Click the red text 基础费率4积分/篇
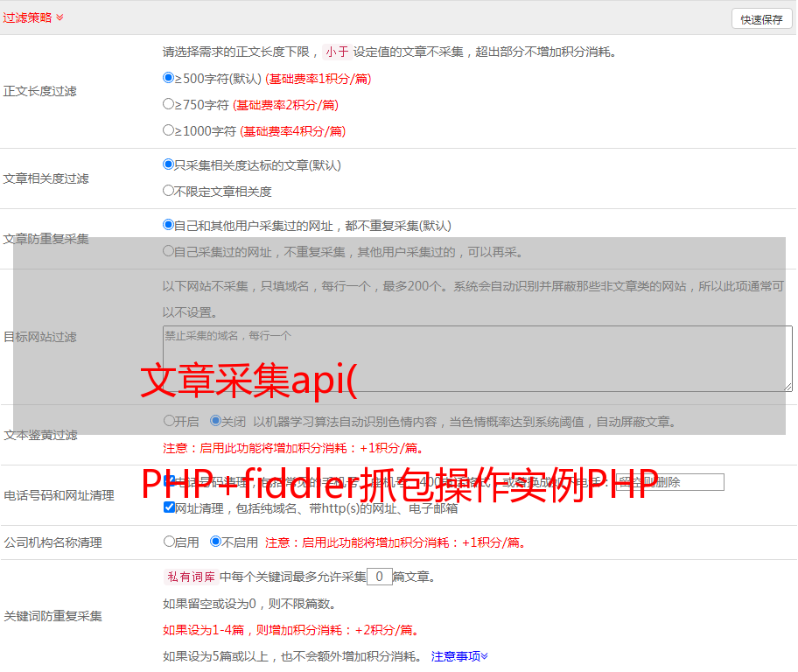This screenshot has width=798, height=672. tap(292, 131)
